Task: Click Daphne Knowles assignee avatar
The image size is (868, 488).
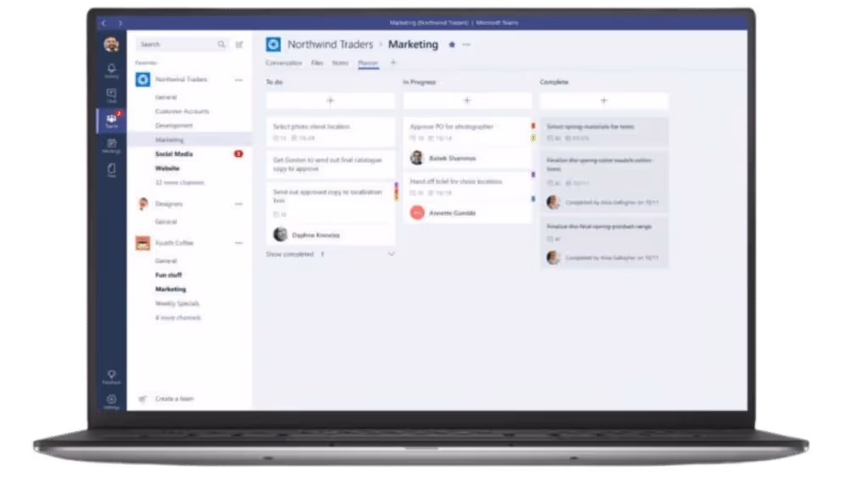Action: pos(281,235)
